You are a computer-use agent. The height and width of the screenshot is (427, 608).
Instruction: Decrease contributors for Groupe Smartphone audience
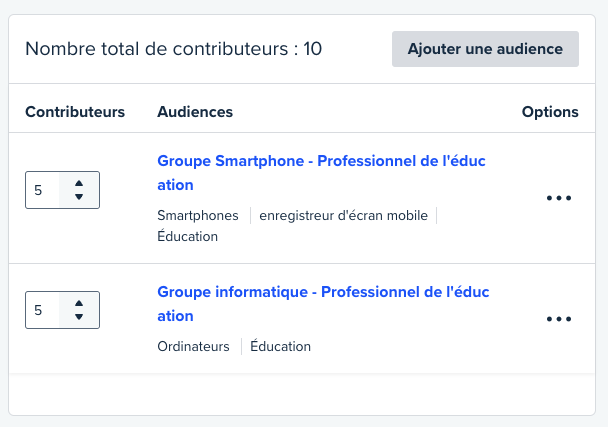pyautogui.click(x=79, y=197)
